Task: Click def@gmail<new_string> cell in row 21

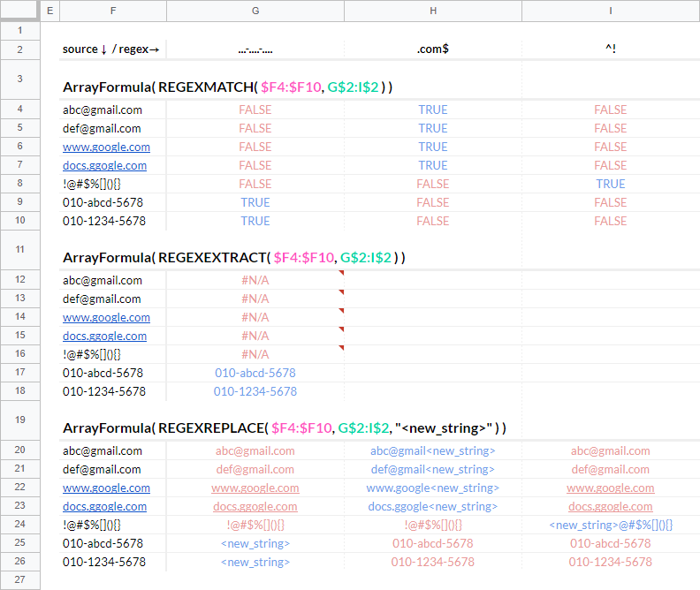Action: [x=433, y=470]
